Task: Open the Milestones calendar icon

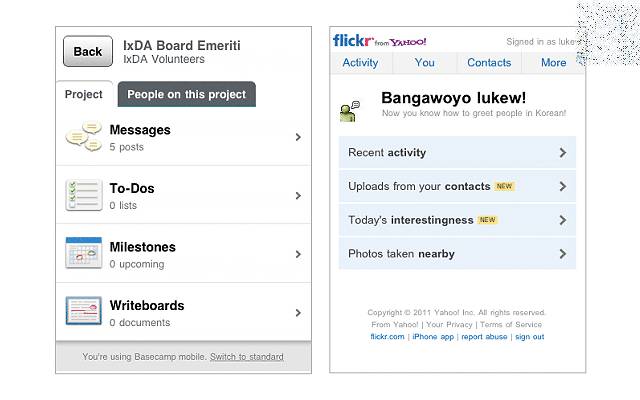Action: (x=84, y=253)
